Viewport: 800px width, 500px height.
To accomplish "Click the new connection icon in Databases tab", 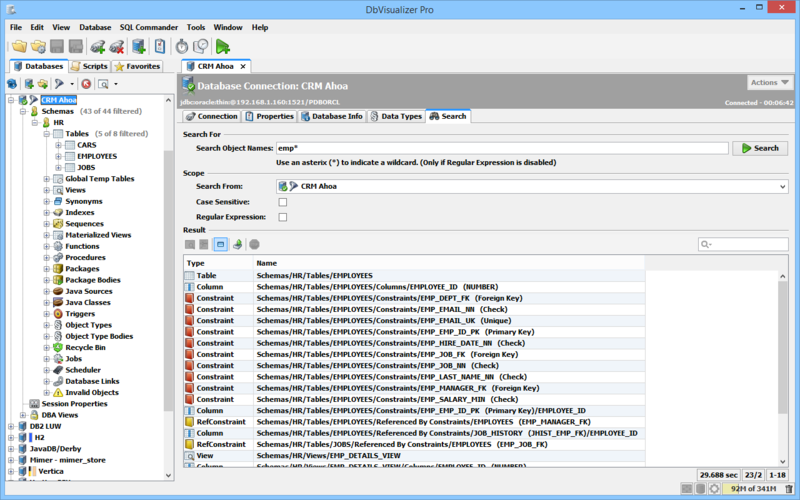I will click(x=29, y=84).
